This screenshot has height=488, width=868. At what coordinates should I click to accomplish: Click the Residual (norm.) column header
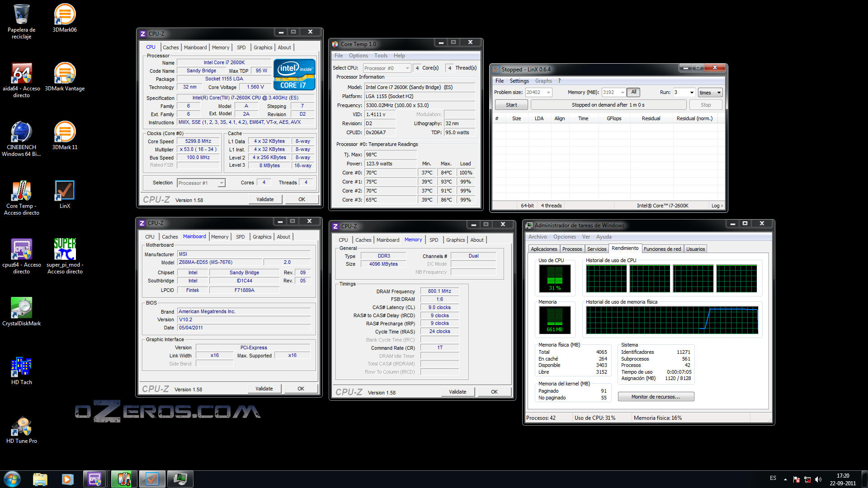tap(694, 118)
